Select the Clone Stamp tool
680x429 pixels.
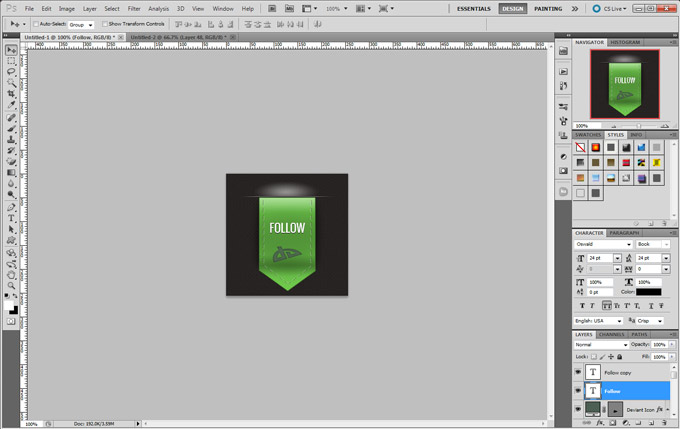pyautogui.click(x=11, y=140)
